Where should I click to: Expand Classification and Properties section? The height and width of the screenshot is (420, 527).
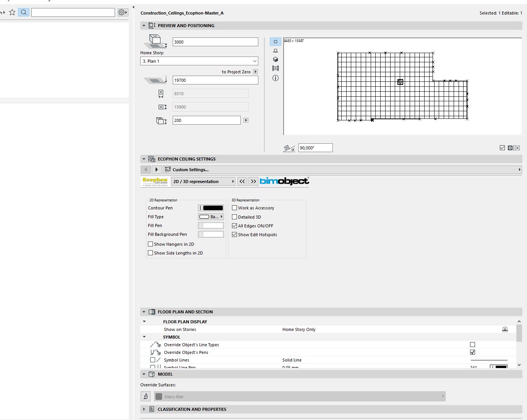coord(144,409)
